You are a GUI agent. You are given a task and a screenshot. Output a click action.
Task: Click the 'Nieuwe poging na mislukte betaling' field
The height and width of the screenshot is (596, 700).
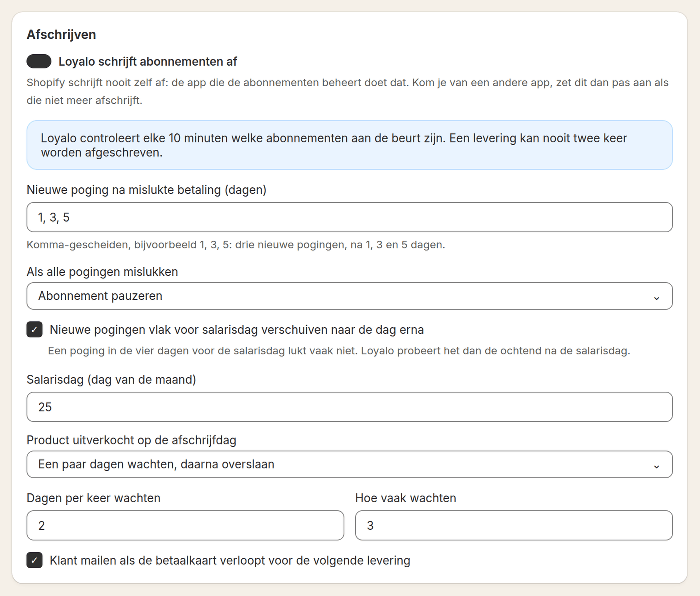point(350,217)
